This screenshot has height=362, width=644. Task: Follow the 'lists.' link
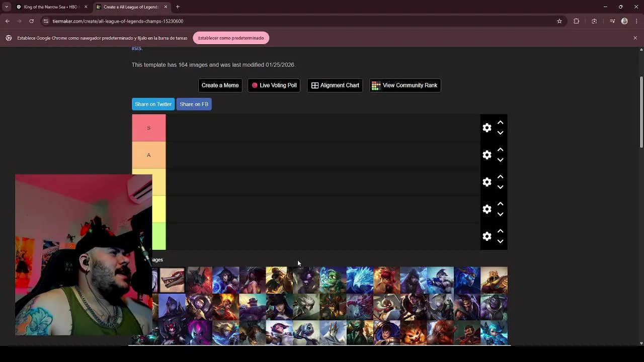point(137,48)
